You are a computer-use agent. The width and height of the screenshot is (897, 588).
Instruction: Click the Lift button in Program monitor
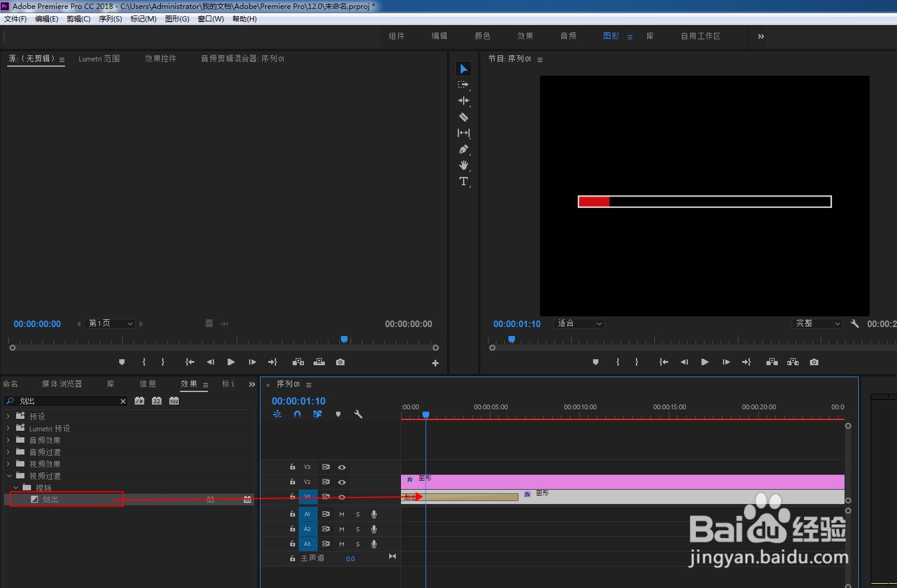tap(772, 362)
